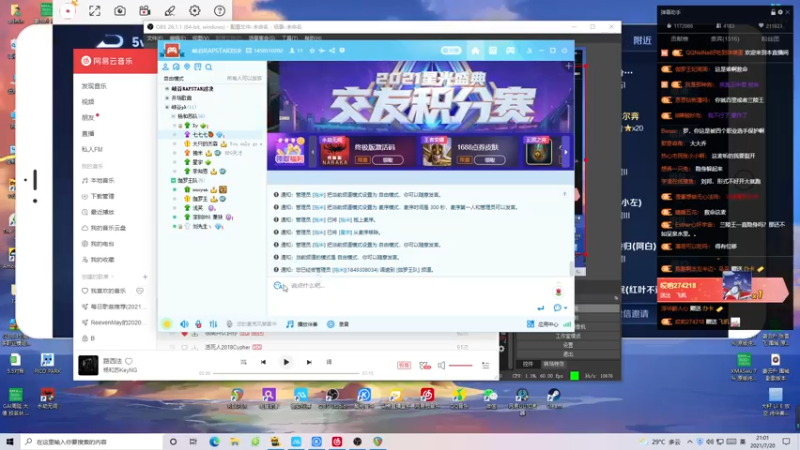
Task: Click the location pin icon above the channel tree
Action: pyautogui.click(x=187, y=67)
